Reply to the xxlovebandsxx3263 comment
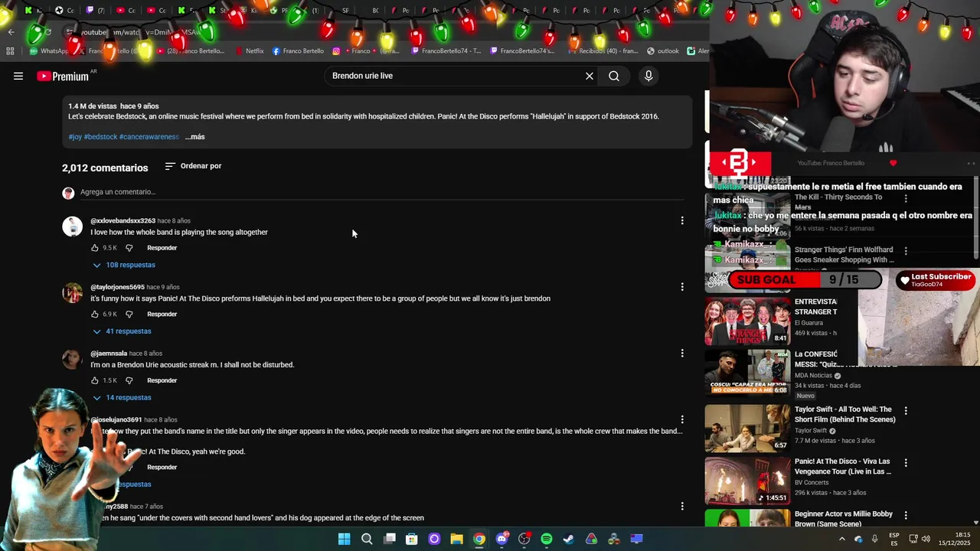 pos(162,248)
